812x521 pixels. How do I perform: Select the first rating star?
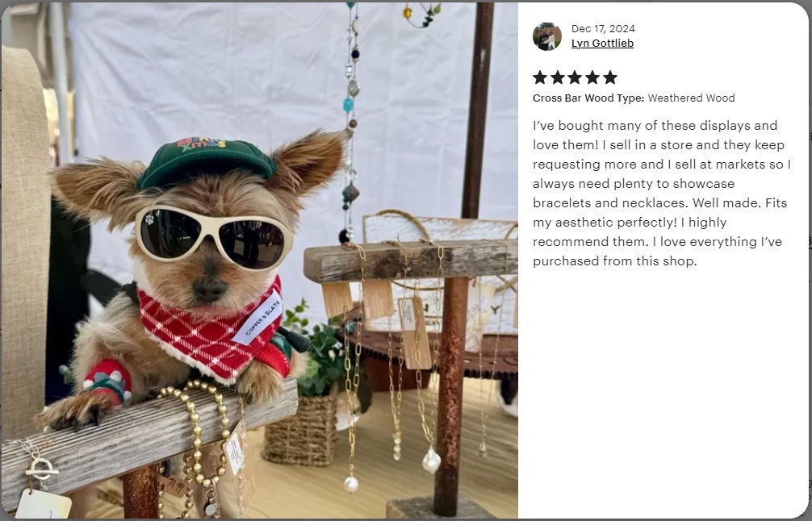click(540, 77)
